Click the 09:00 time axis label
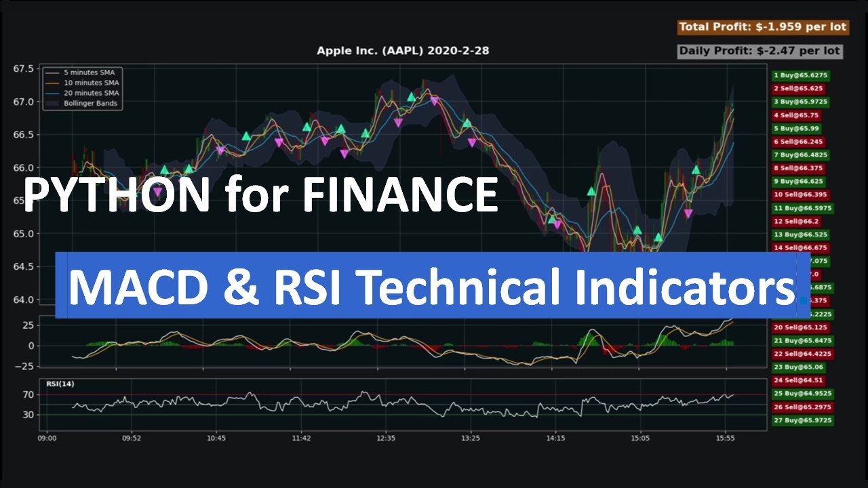 (47, 439)
